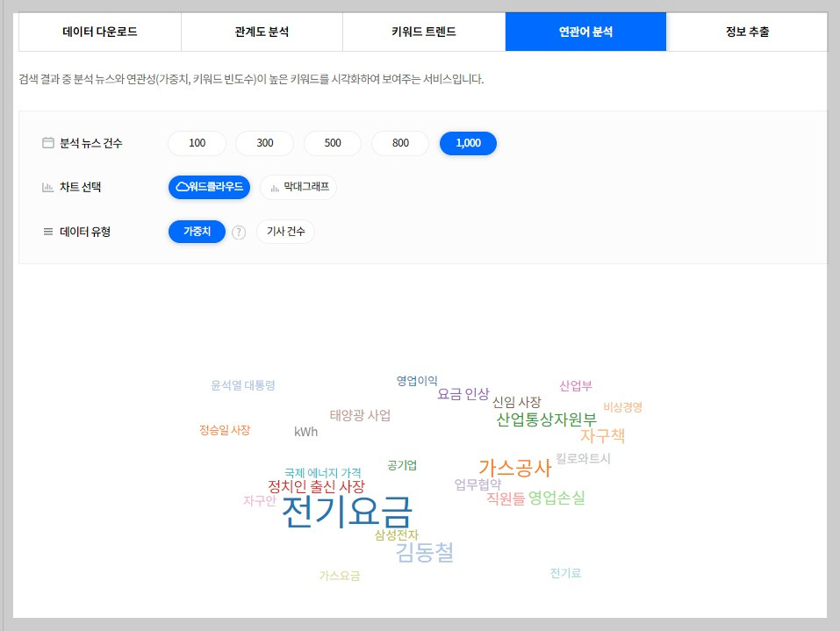Select 100 as the analysis news count
The width and height of the screenshot is (840, 631).
click(196, 143)
